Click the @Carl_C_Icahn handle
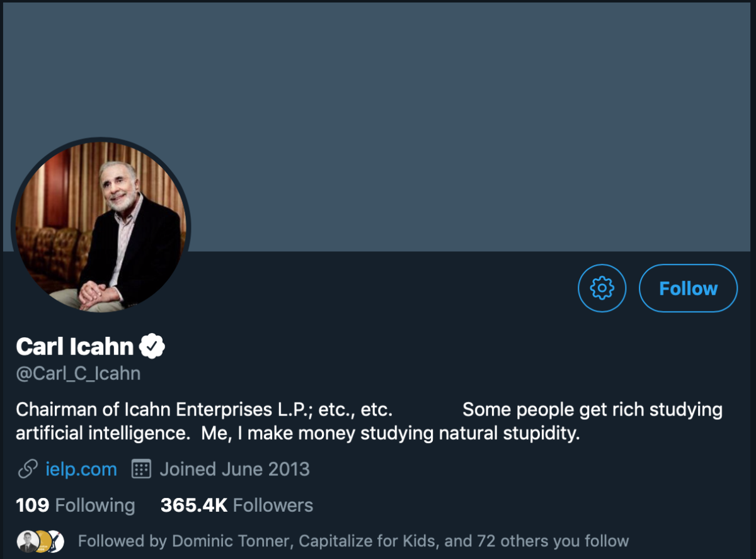756x559 pixels. point(78,373)
